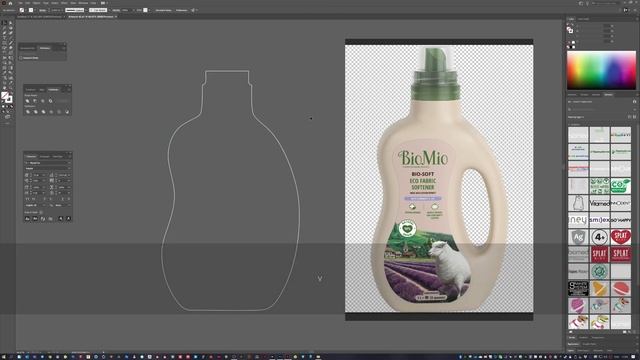The width and height of the screenshot is (640, 360).
Task: Open font size dropdown in Character panel
Action: click(44, 175)
